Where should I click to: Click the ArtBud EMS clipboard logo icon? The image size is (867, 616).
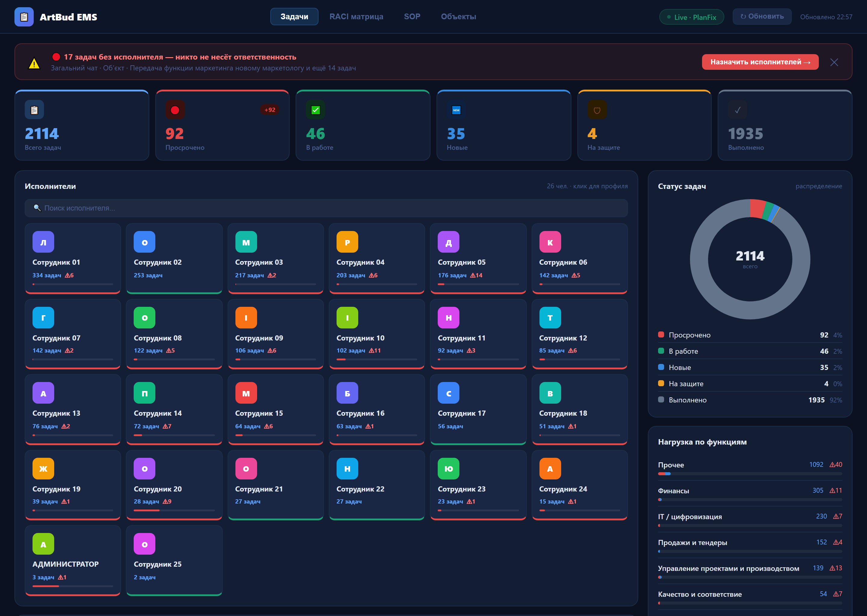pyautogui.click(x=24, y=17)
